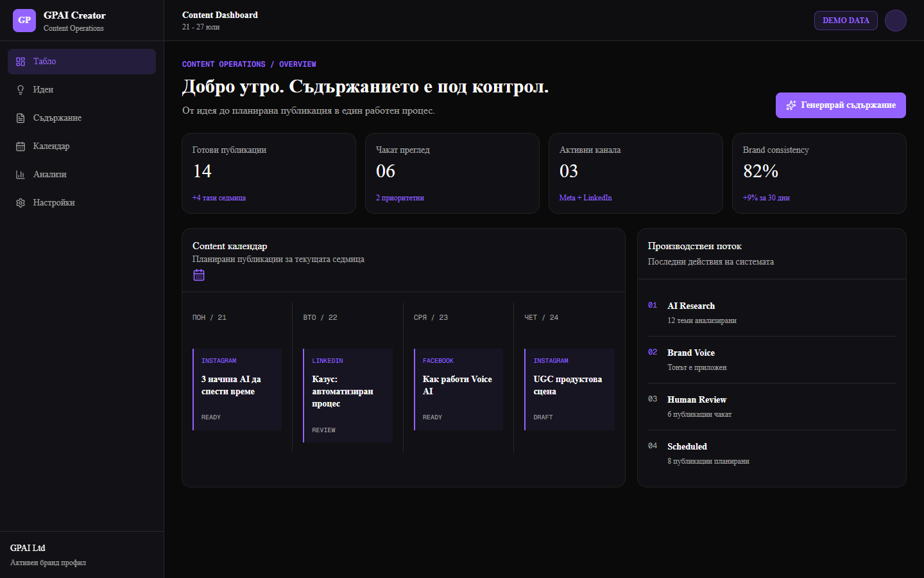The height and width of the screenshot is (578, 924).
Task: Click the DRAFT status label
Action: pyautogui.click(x=543, y=417)
